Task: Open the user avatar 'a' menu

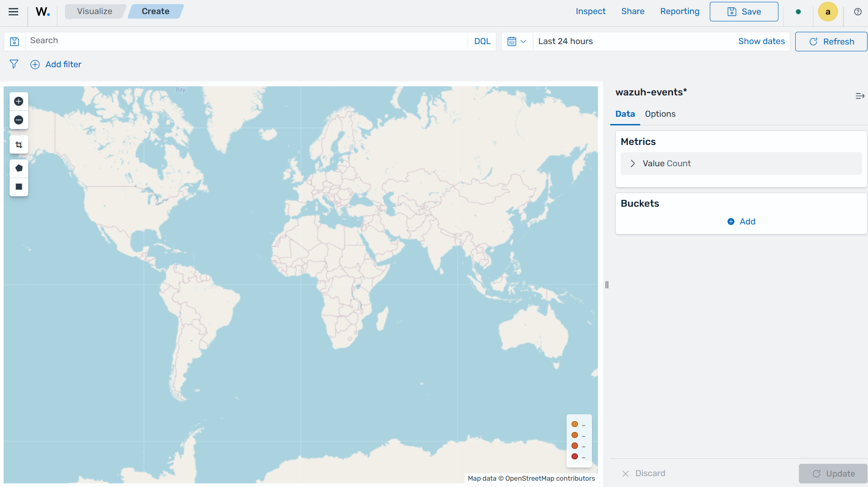Action: click(x=828, y=12)
